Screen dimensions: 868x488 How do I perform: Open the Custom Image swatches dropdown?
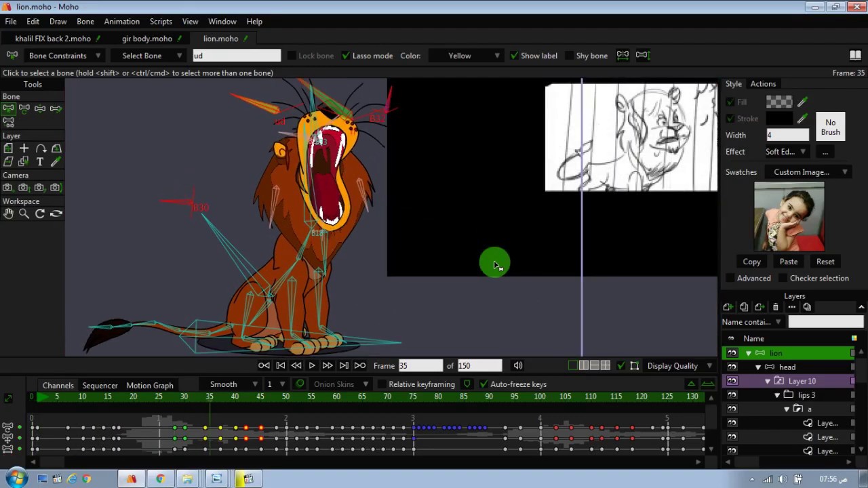(808, 172)
